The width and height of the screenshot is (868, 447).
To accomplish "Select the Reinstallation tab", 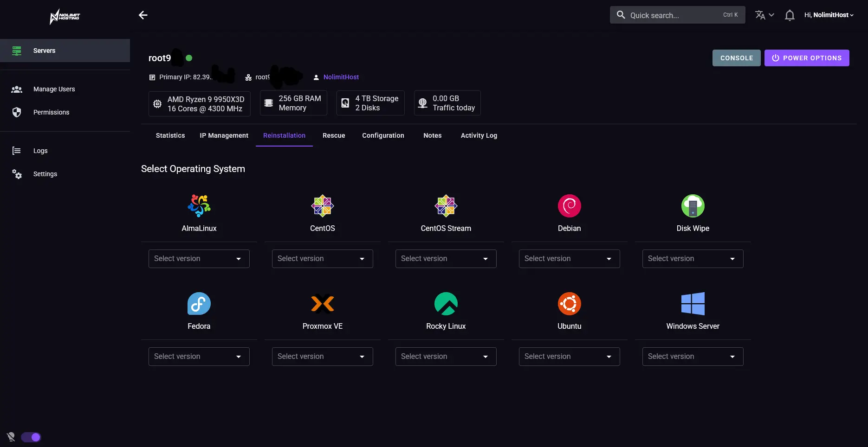I will pos(284,135).
